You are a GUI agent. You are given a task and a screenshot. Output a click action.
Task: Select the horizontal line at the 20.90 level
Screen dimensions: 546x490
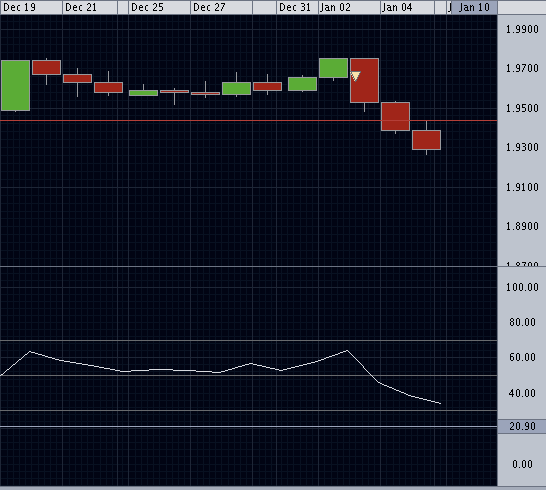click(x=249, y=426)
